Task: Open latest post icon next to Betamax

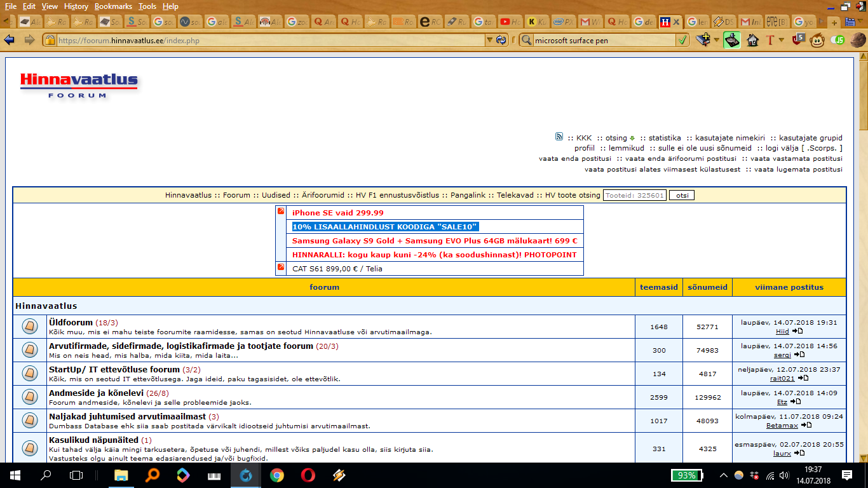Action: click(806, 425)
